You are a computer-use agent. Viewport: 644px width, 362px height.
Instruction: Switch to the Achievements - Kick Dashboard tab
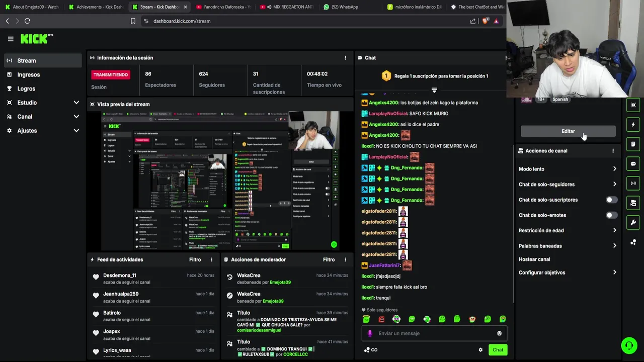point(96,7)
